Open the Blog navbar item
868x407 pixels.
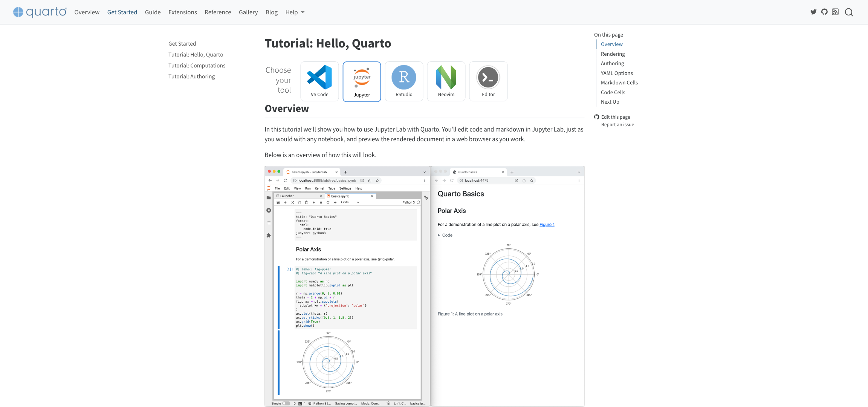(271, 12)
